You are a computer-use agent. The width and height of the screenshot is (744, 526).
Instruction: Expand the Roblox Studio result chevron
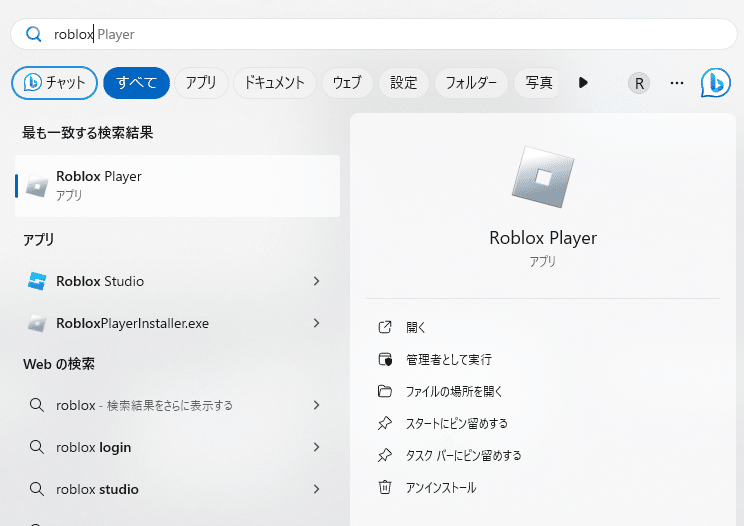click(316, 281)
